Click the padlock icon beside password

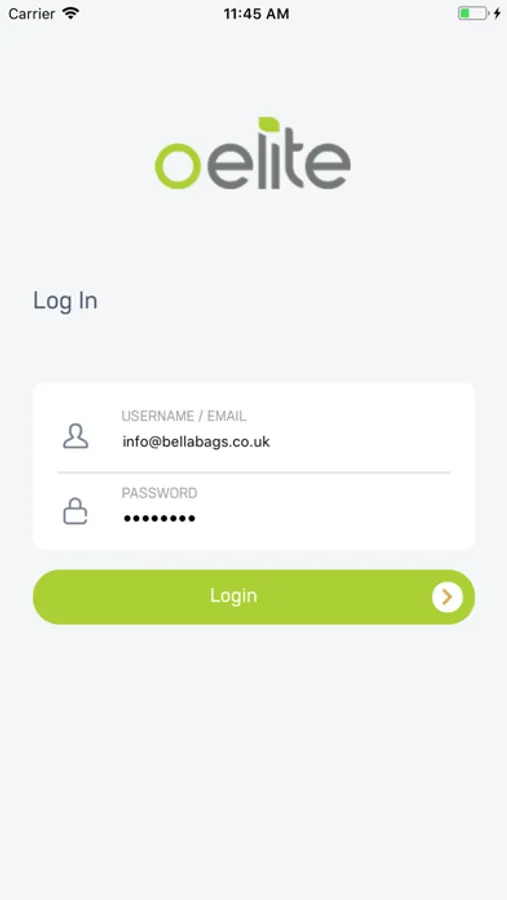pyautogui.click(x=75, y=511)
